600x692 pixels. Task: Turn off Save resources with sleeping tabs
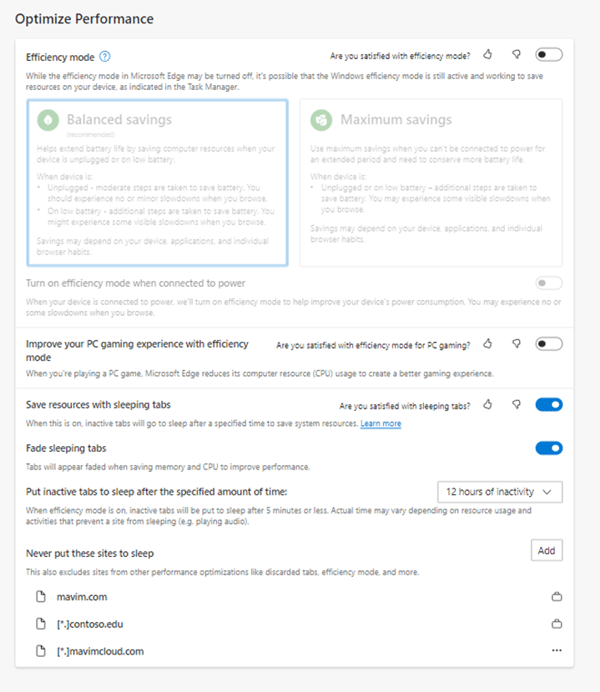tap(549, 405)
